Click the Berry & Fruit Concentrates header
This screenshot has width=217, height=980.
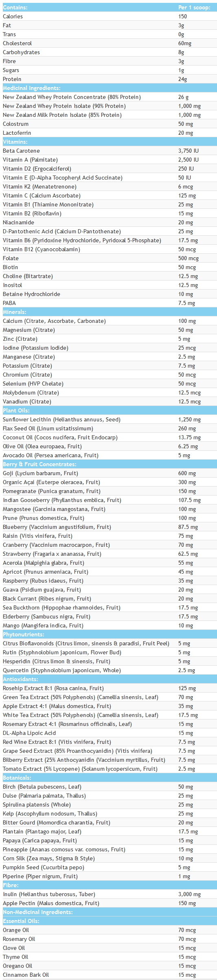(108, 464)
